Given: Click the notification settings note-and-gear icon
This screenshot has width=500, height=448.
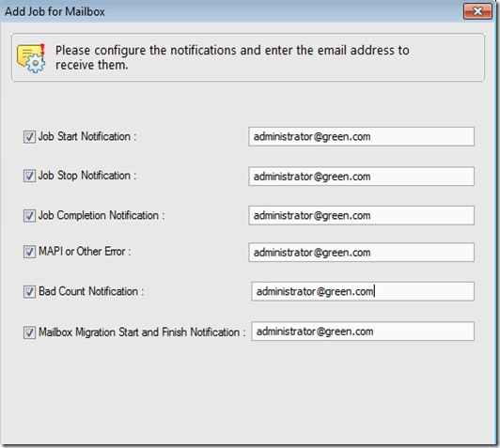Looking at the screenshot, I should point(31,58).
